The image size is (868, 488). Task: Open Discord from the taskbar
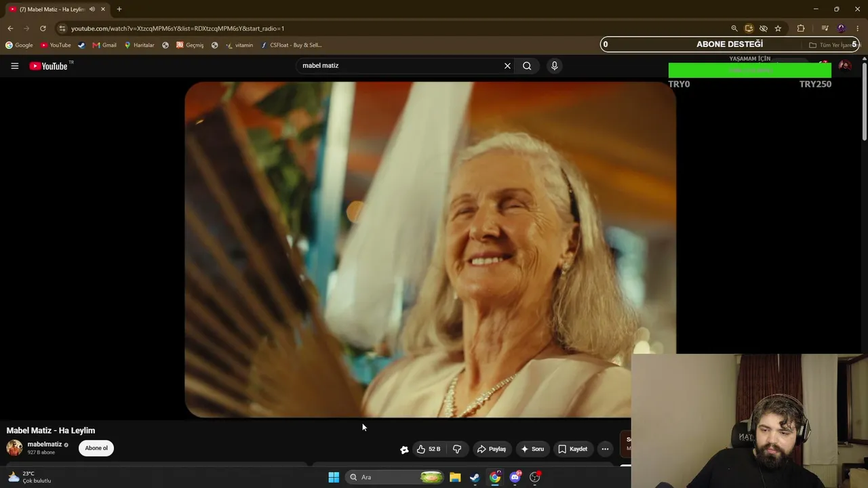(515, 477)
